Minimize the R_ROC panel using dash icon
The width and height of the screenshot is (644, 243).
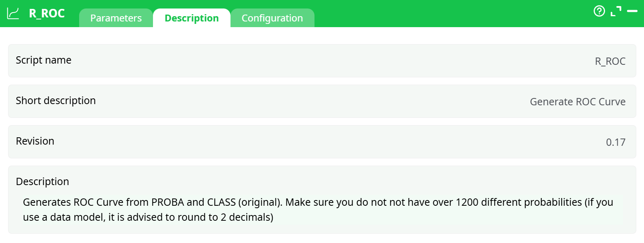(x=632, y=11)
